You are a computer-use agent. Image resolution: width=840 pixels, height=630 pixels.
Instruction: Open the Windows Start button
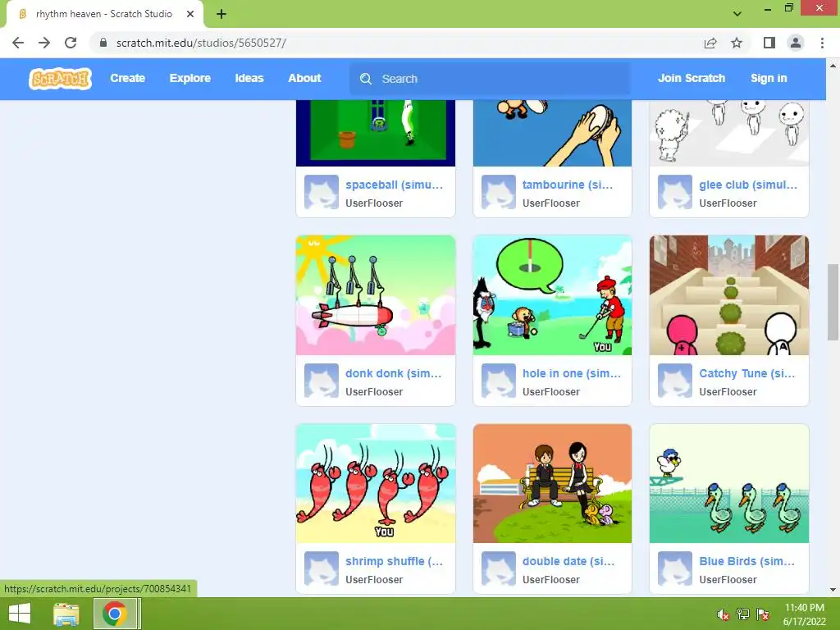point(20,614)
